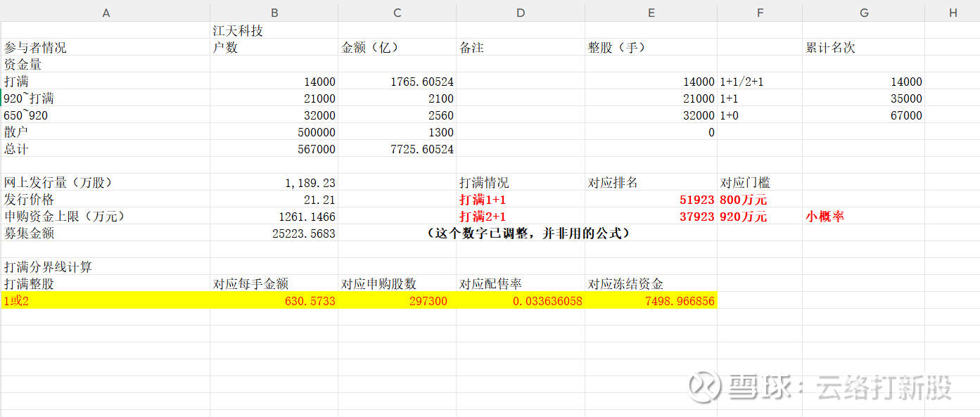The image size is (980, 417).
Task: Click the 对应配售率 header cell
Action: (521, 283)
